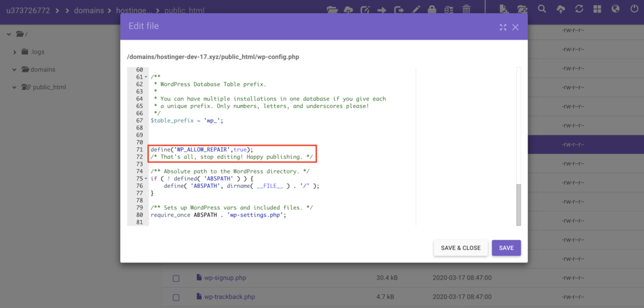Tick the checkbox beside wp-signup.php
Viewport: 644px width, 308px height.
point(176,278)
